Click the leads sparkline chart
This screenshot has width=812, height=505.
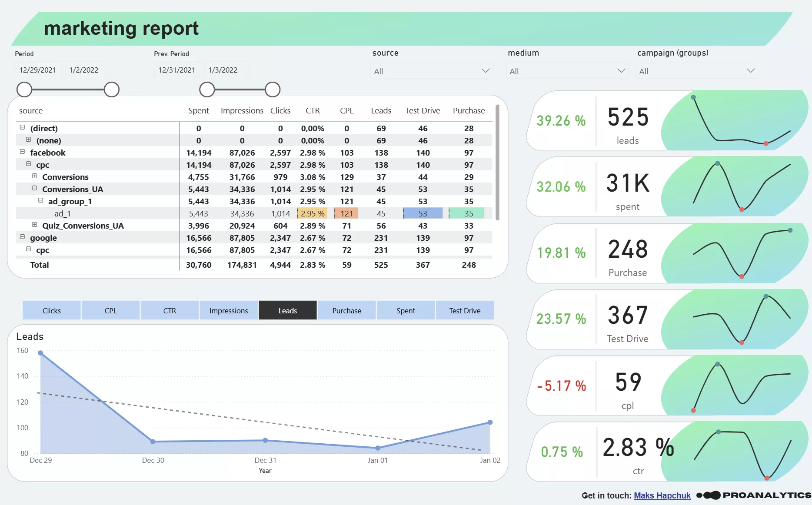[x=742, y=120]
